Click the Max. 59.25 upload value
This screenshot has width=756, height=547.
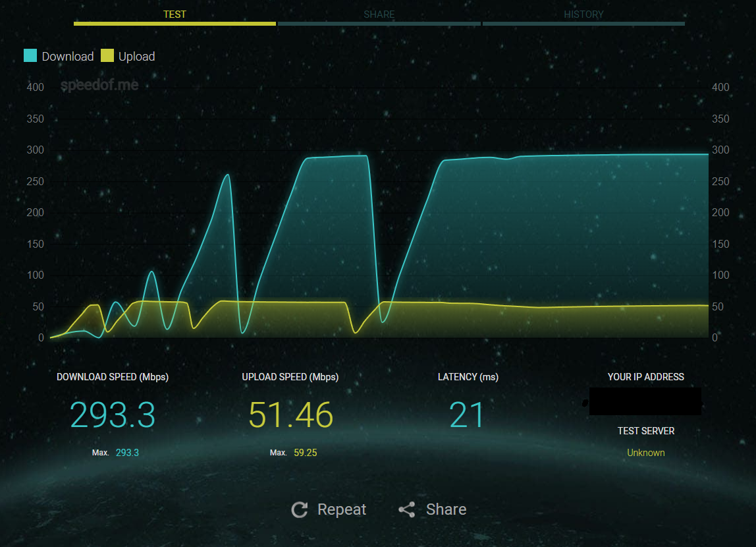pos(305,453)
